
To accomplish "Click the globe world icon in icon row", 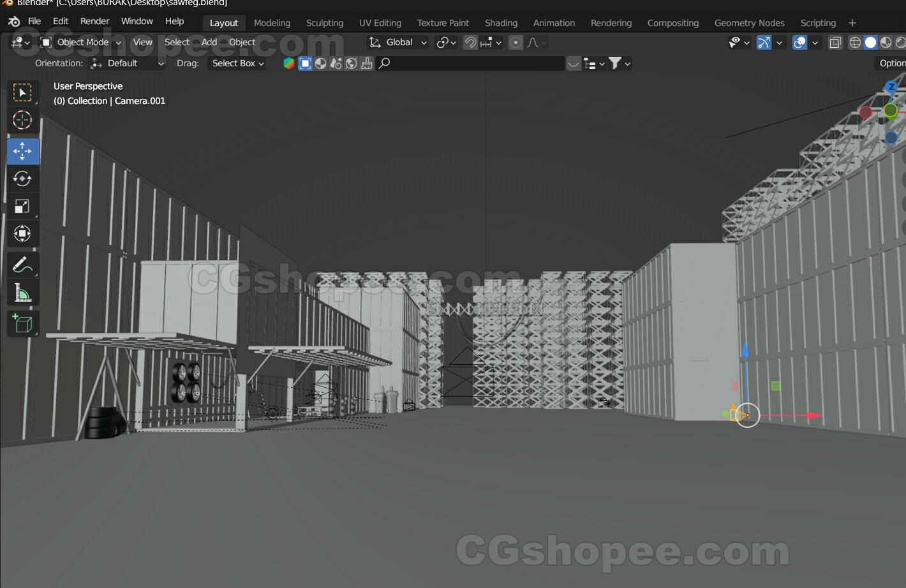I will (351, 63).
